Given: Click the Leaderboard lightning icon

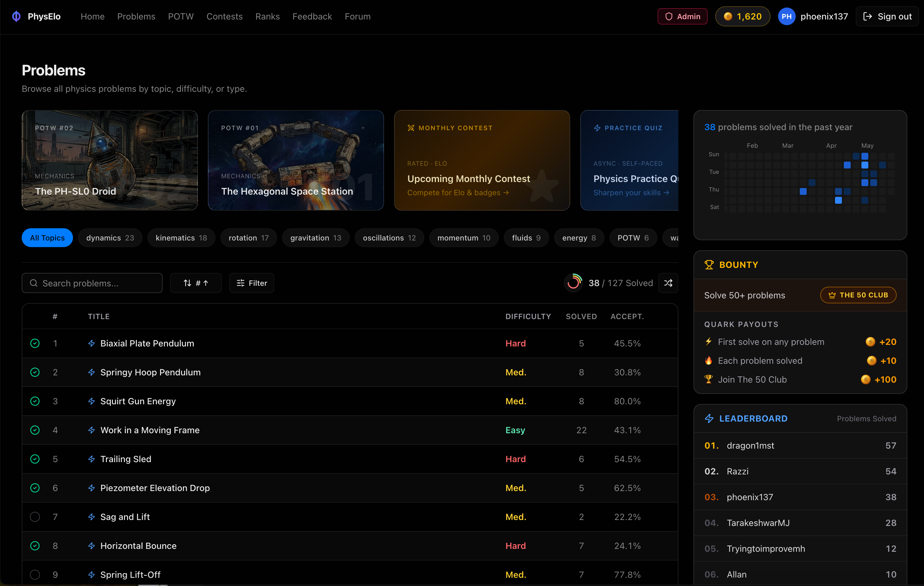Looking at the screenshot, I should pos(709,418).
